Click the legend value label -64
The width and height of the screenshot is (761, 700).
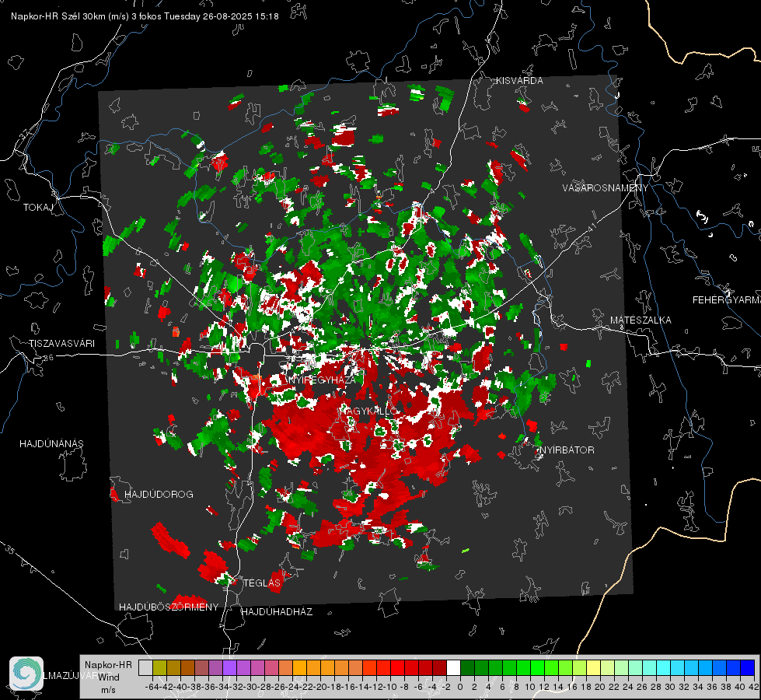tap(152, 687)
